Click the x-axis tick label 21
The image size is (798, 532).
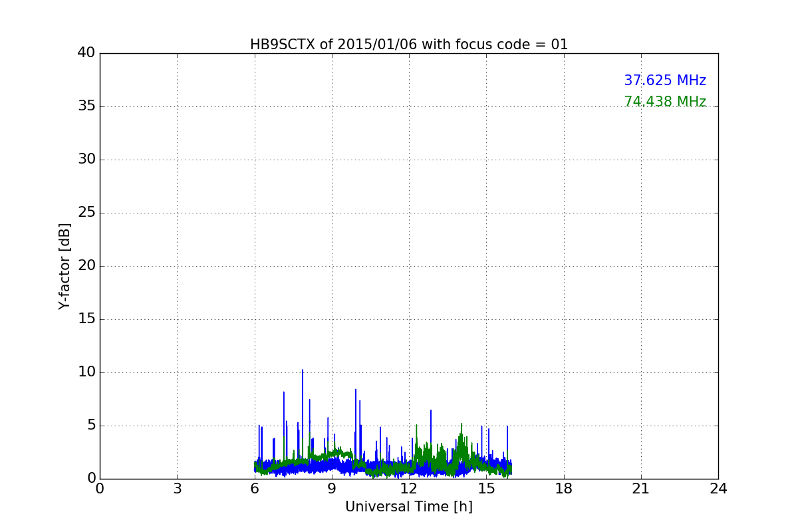coord(641,489)
